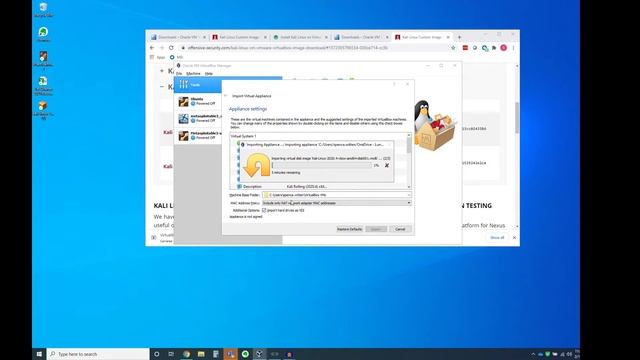Open the File menu in VirtualBox Manager
640x360 pixels.
(179, 73)
